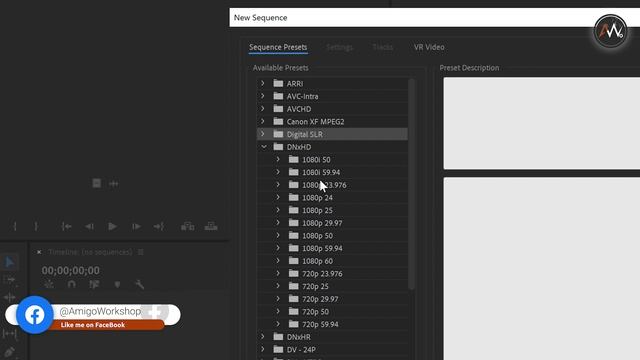Viewport: 640px width, 360px height.
Task: Select the 1080p 59.94 folder row
Action: pos(332,248)
